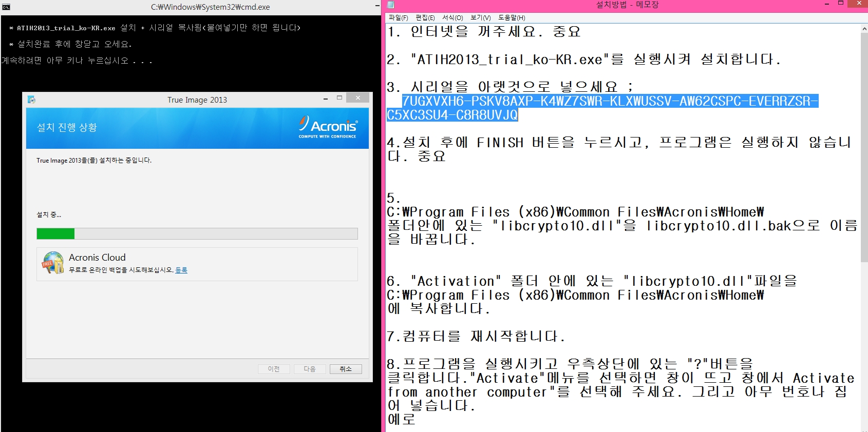Maximize the True Image 2013 window

339,97
